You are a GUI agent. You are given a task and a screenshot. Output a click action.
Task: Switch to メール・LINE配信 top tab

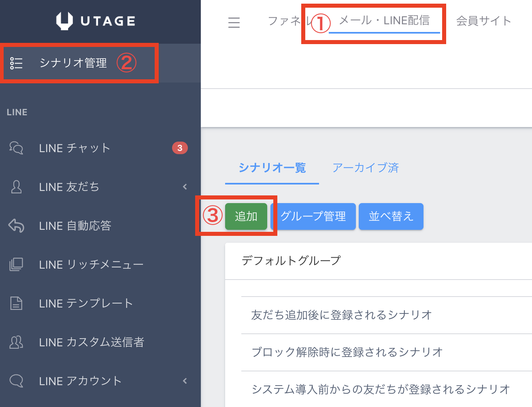click(x=384, y=20)
